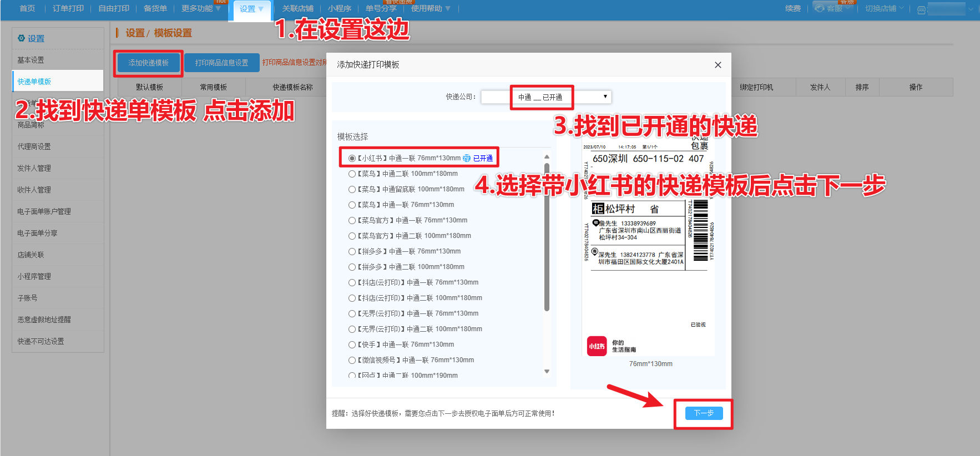980x456 pixels.
Task: Click the store icon beside the account name
Action: pyautogui.click(x=921, y=10)
